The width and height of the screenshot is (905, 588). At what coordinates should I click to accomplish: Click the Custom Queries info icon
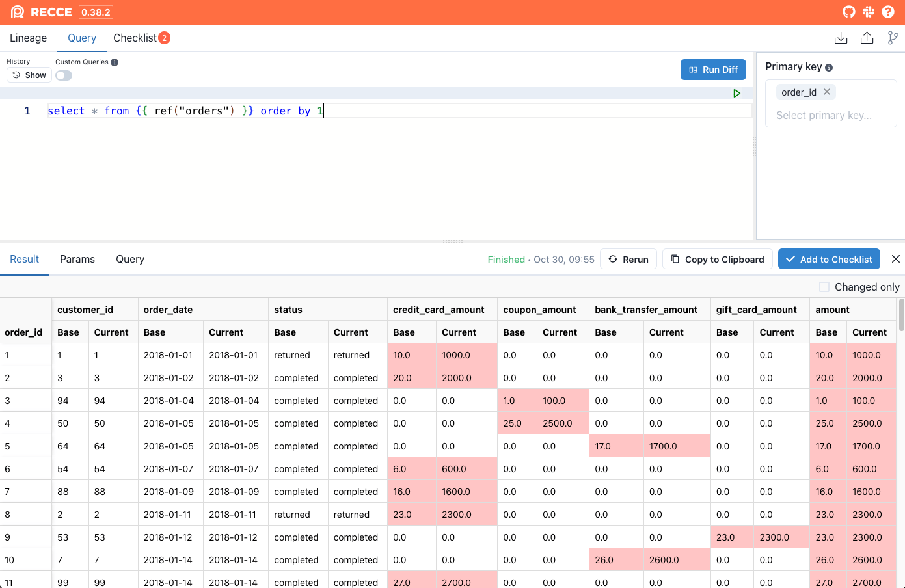[x=115, y=62]
